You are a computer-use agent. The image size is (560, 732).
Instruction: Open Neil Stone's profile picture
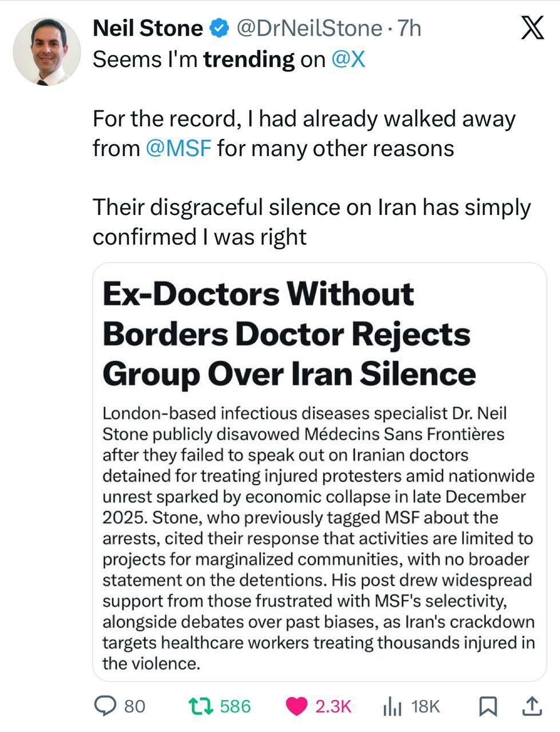[47, 52]
